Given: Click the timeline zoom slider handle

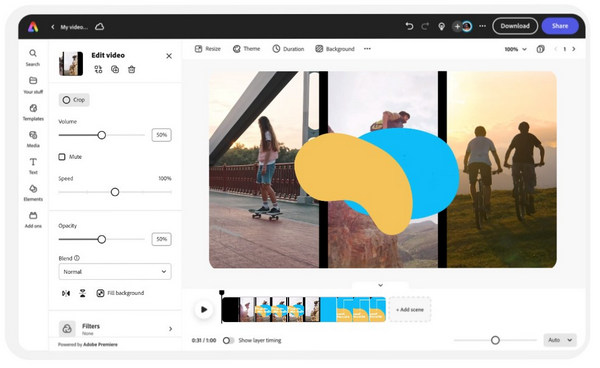Looking at the screenshot, I should pos(495,340).
